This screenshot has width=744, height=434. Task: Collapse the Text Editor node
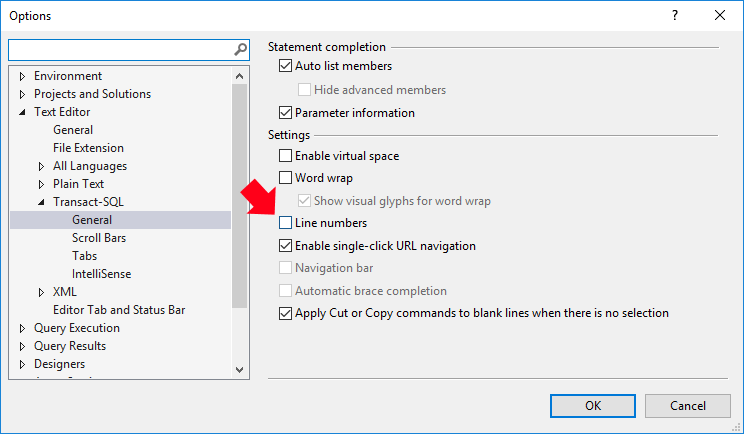tap(22, 112)
